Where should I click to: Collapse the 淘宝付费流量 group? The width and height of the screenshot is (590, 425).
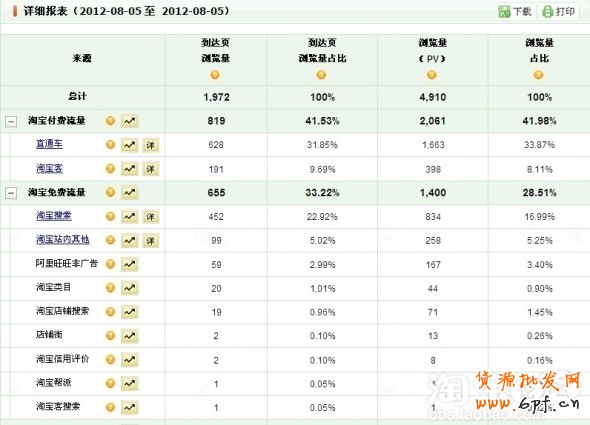click(x=11, y=122)
